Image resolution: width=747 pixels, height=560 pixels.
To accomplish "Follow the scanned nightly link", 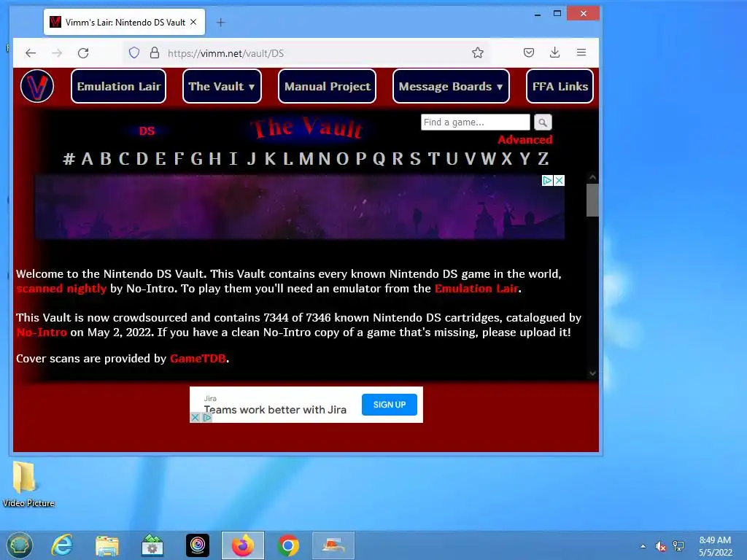I will [x=61, y=289].
